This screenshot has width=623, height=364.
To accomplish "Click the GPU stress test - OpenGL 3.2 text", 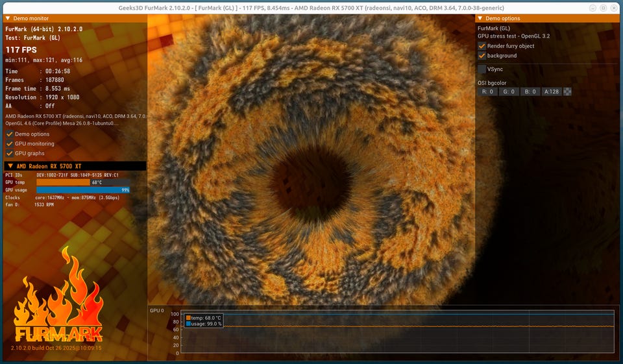I will click(514, 36).
